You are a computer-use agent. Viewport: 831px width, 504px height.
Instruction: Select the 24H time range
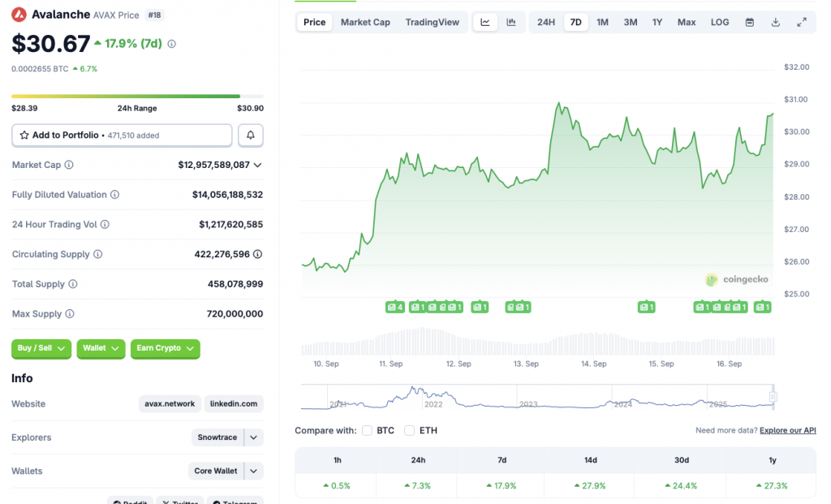pyautogui.click(x=546, y=22)
